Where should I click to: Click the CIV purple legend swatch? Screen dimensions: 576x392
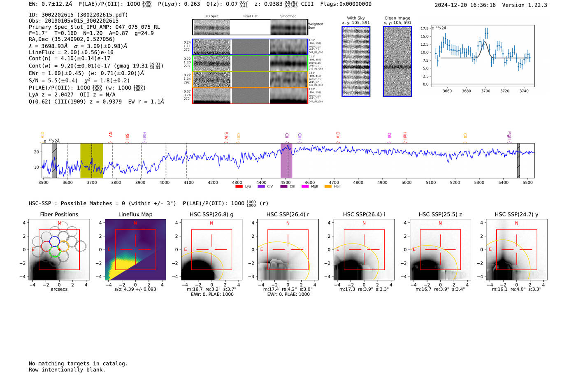point(261,187)
